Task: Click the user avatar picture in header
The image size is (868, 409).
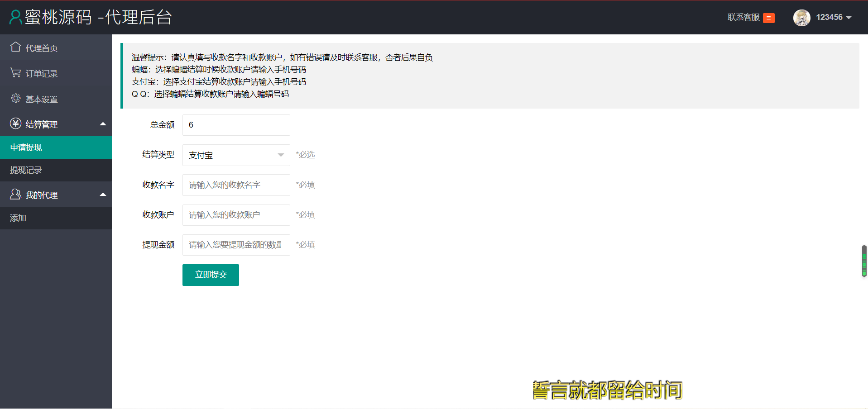Action: (801, 18)
